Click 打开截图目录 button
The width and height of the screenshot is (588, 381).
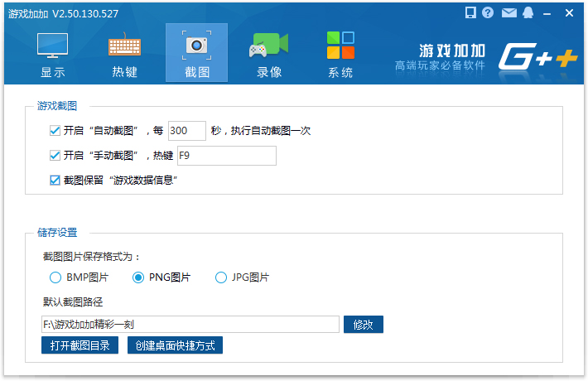click(x=80, y=345)
